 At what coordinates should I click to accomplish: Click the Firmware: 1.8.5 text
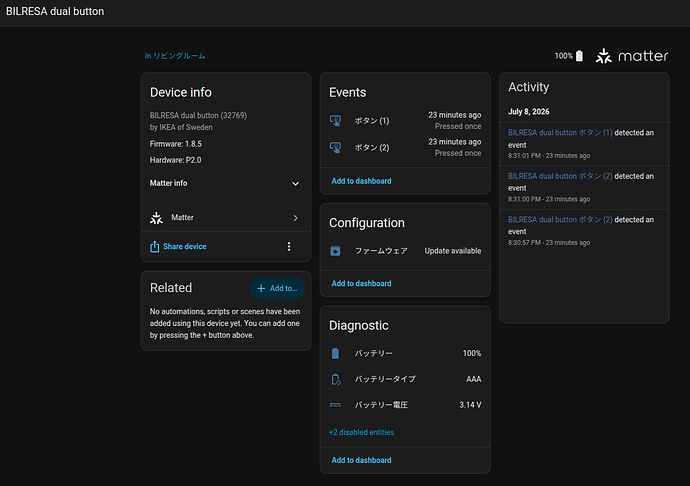click(176, 144)
